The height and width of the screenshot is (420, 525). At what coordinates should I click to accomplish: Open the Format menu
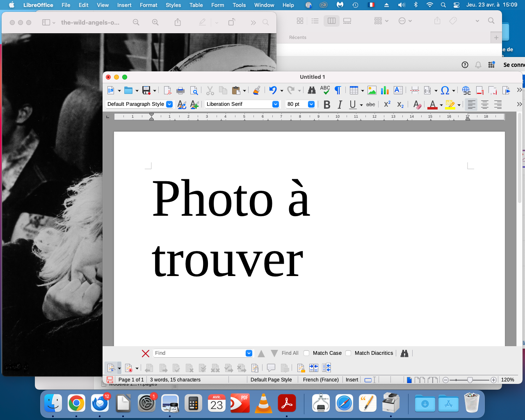pos(148,5)
